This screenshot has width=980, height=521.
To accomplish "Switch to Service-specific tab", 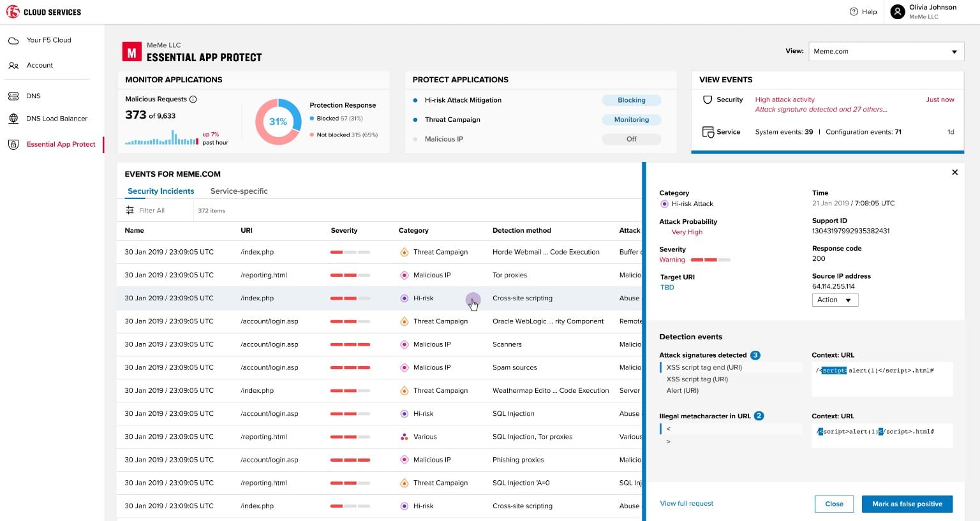I will tap(239, 191).
